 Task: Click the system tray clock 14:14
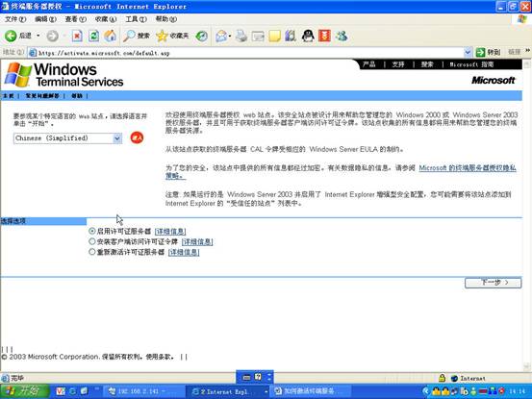(517, 391)
